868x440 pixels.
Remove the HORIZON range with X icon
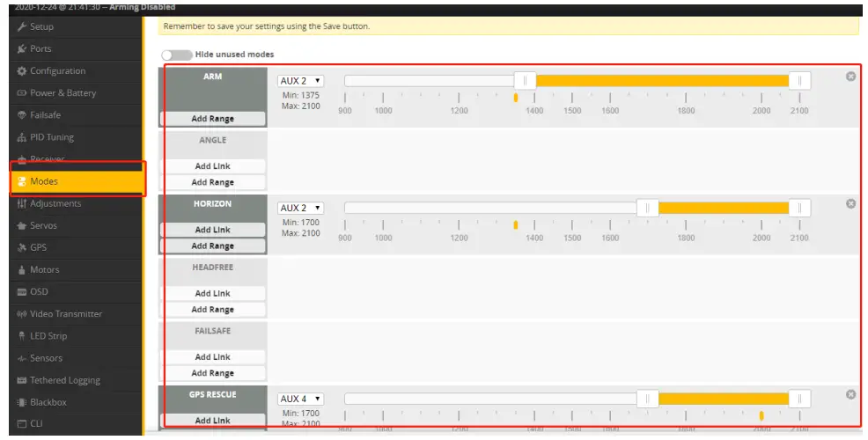click(851, 203)
